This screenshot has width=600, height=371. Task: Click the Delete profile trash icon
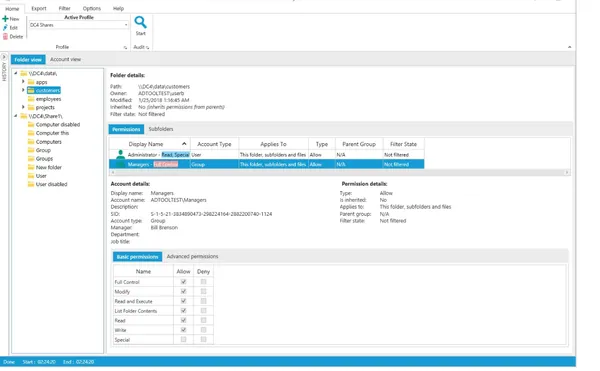click(5, 36)
